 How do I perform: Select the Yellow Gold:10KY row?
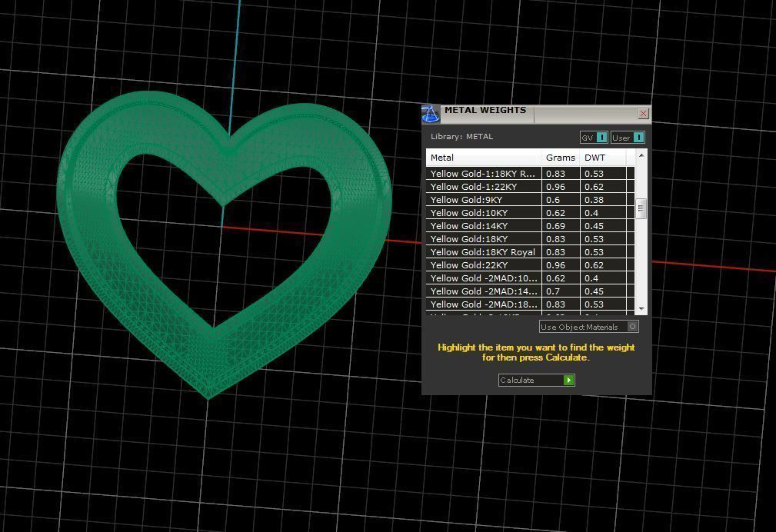[x=530, y=213]
